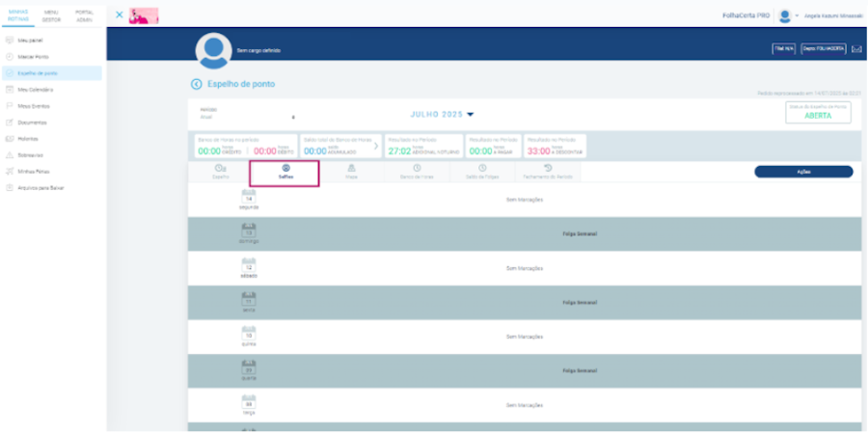868x436 pixels.
Task: Click the 00:00 horas A PAGAR value
Action: (x=491, y=150)
